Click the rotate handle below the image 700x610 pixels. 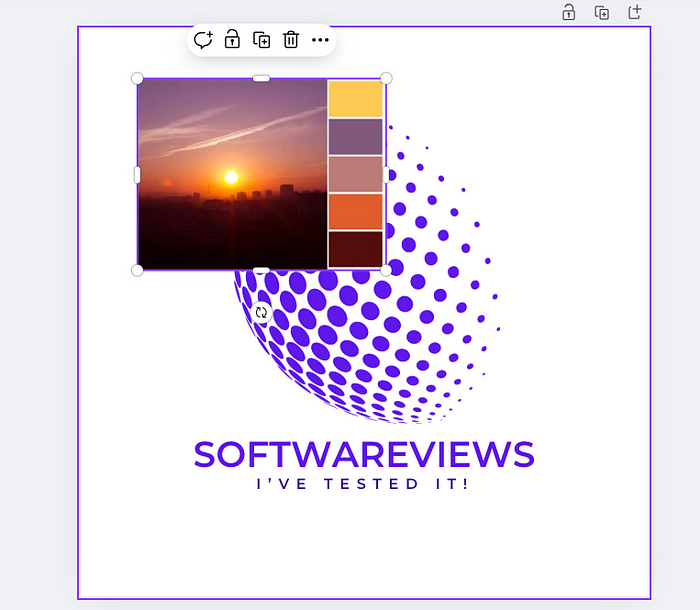pos(261,313)
